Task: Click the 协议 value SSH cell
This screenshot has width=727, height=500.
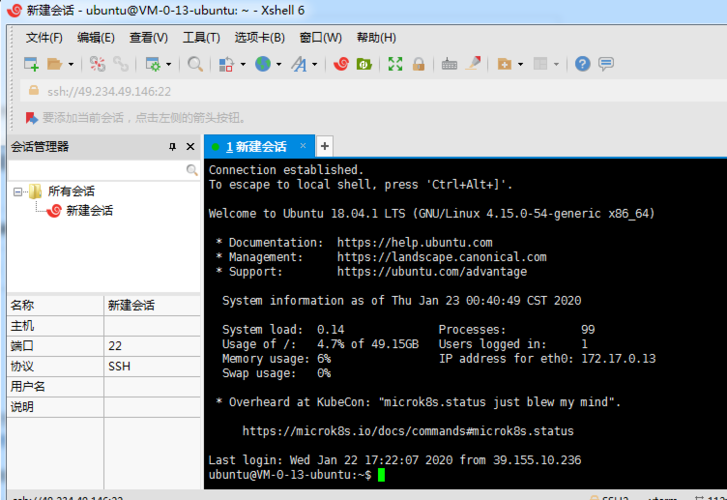Action: (x=152, y=366)
